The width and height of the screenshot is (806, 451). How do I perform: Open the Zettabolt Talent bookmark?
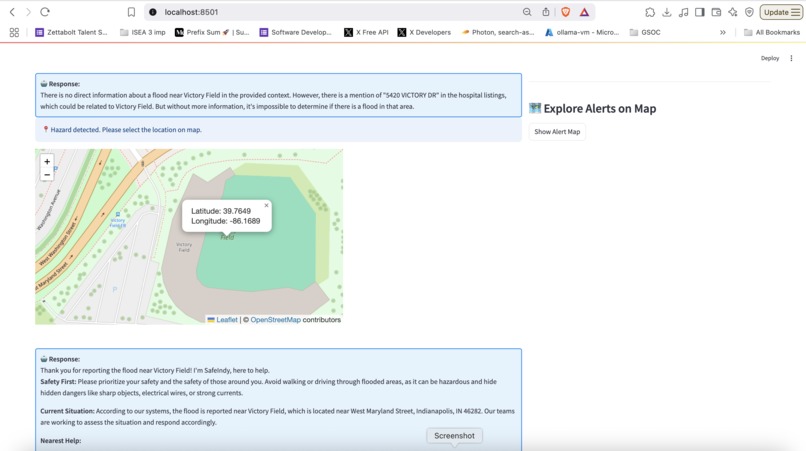(x=71, y=32)
